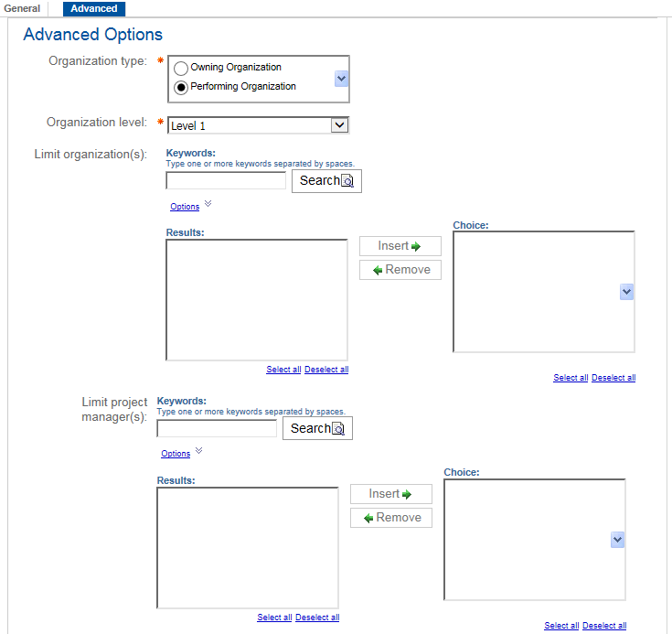This screenshot has width=672, height=634.
Task: Deselect all in project manager Choice list
Action: 604,627
